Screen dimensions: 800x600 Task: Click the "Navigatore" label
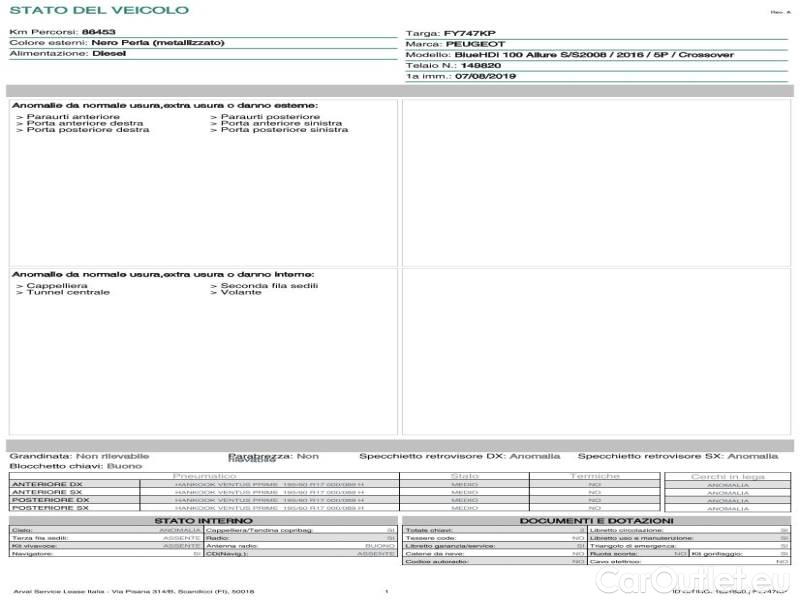32,554
